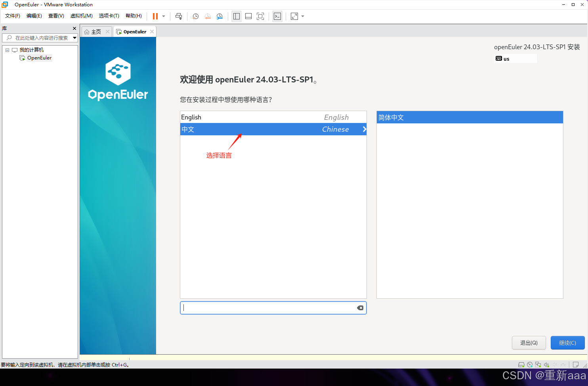Viewport: 588px width, 386px height.
Task: Open the 文件(F) menu
Action: click(13, 16)
